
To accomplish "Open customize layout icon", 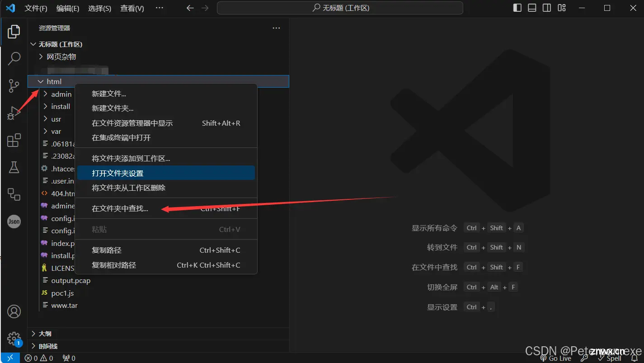I will click(562, 8).
